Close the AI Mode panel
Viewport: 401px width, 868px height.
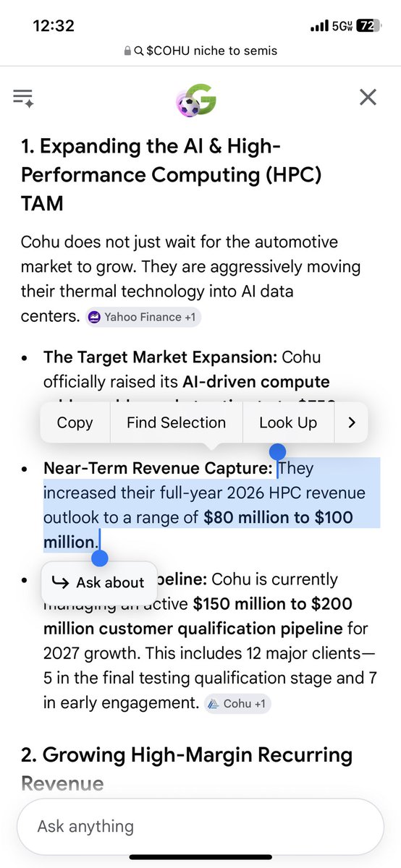[x=368, y=97]
